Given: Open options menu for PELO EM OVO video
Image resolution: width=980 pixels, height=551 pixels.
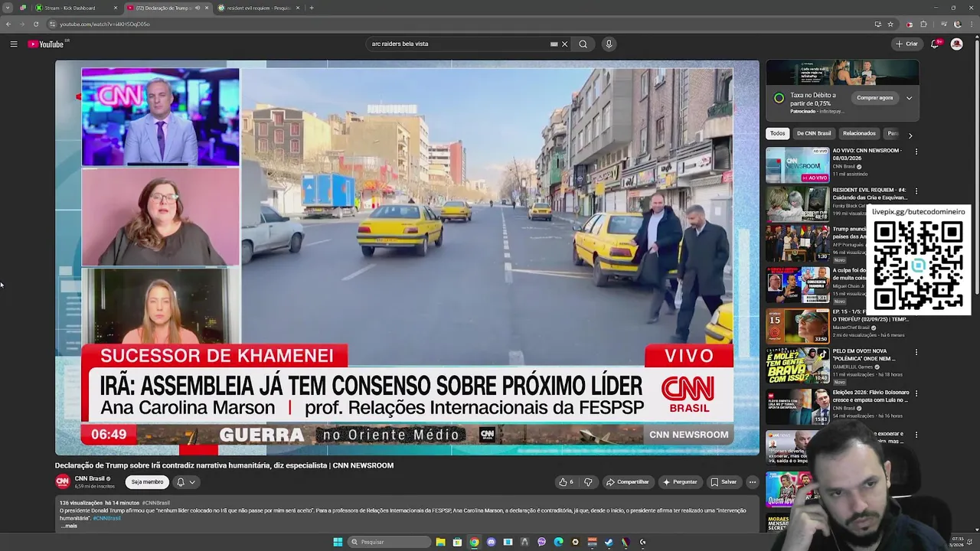Looking at the screenshot, I should 916,352.
